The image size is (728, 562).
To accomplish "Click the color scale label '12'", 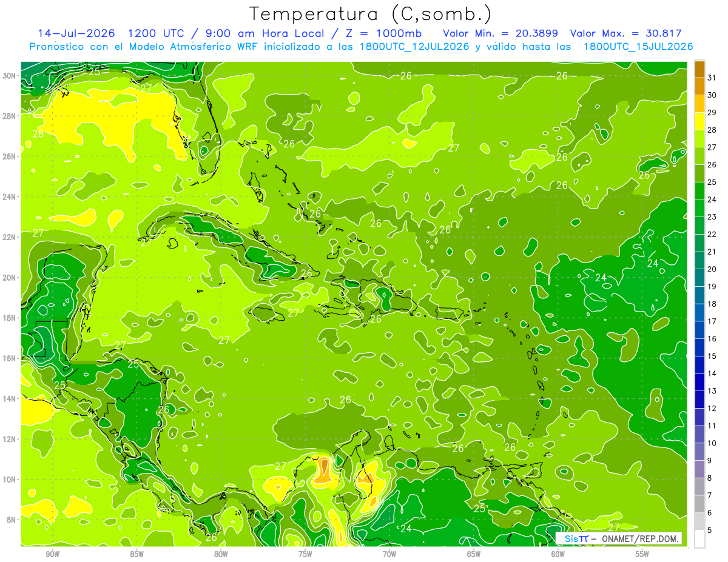I will [712, 409].
